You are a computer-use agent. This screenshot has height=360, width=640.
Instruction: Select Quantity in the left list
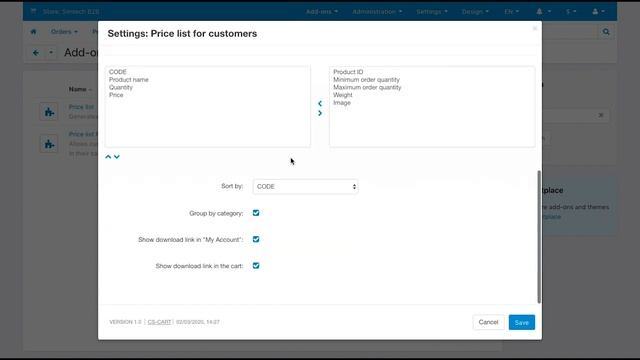121,87
